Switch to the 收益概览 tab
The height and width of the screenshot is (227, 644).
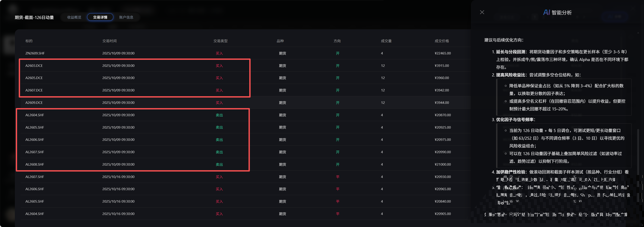[74, 17]
